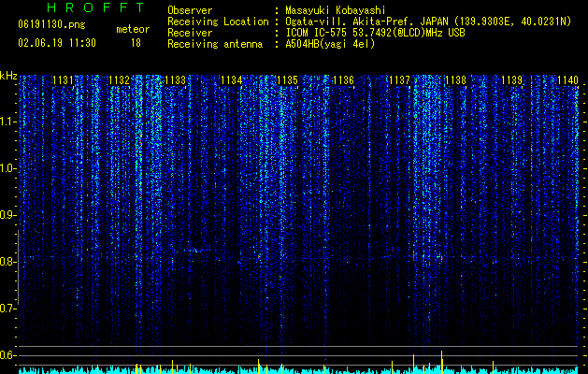Click the 1131 time marker
The width and height of the screenshot is (588, 374).
(x=63, y=80)
